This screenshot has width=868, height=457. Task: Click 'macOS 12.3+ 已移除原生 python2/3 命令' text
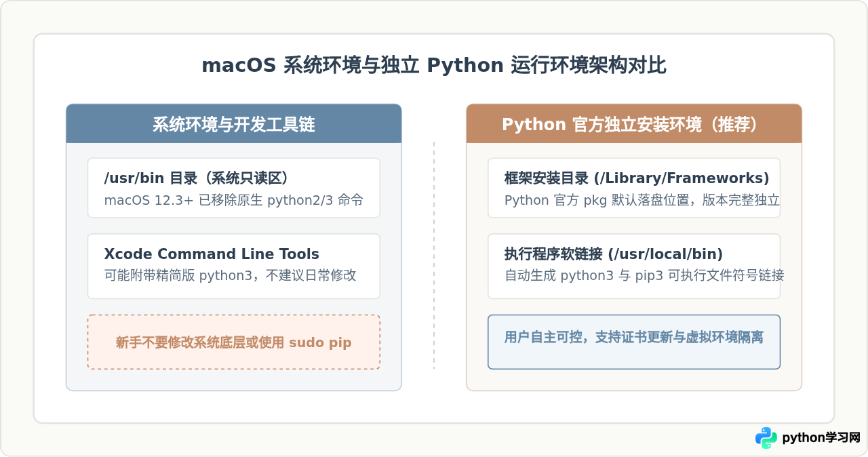(x=234, y=201)
